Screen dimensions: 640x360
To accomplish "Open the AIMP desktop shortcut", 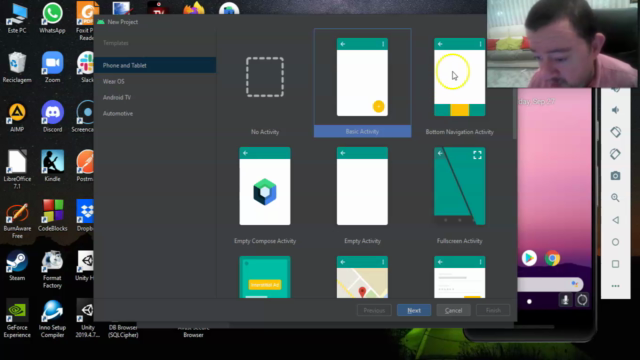I will (x=17, y=117).
